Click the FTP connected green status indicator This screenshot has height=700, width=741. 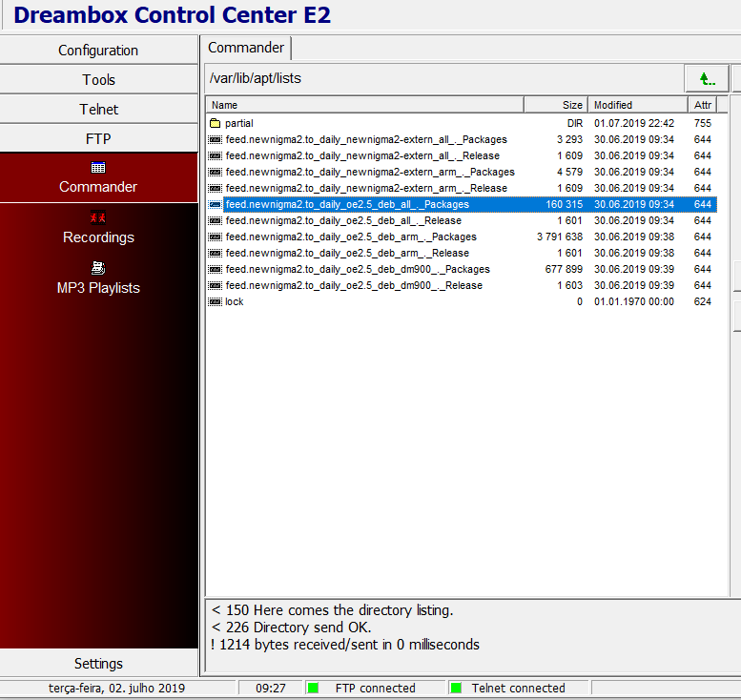[x=314, y=688]
